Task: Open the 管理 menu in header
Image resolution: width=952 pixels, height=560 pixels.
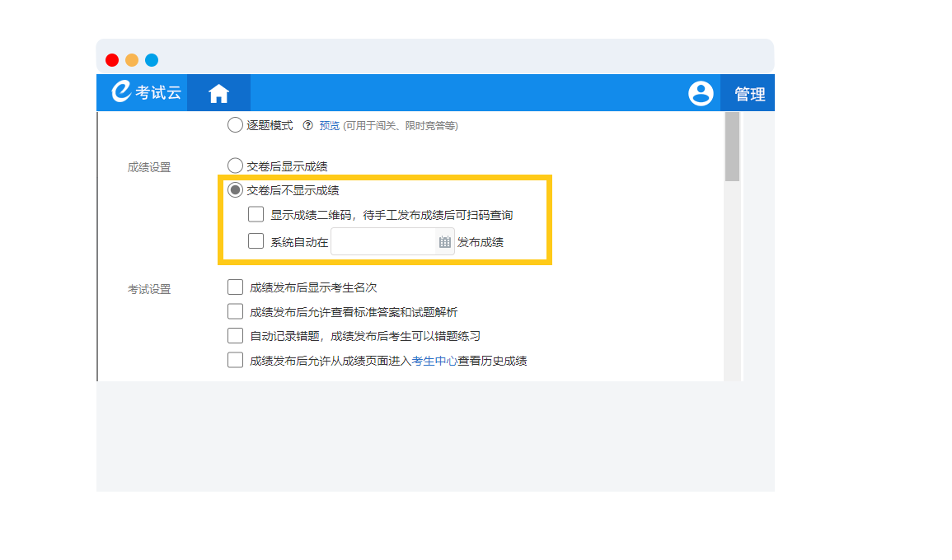Action: (749, 94)
